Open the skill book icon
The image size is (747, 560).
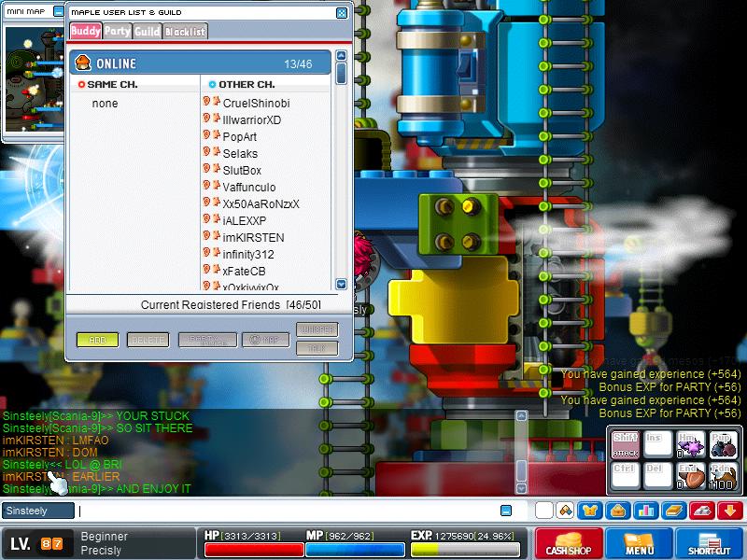pyautogui.click(x=674, y=511)
